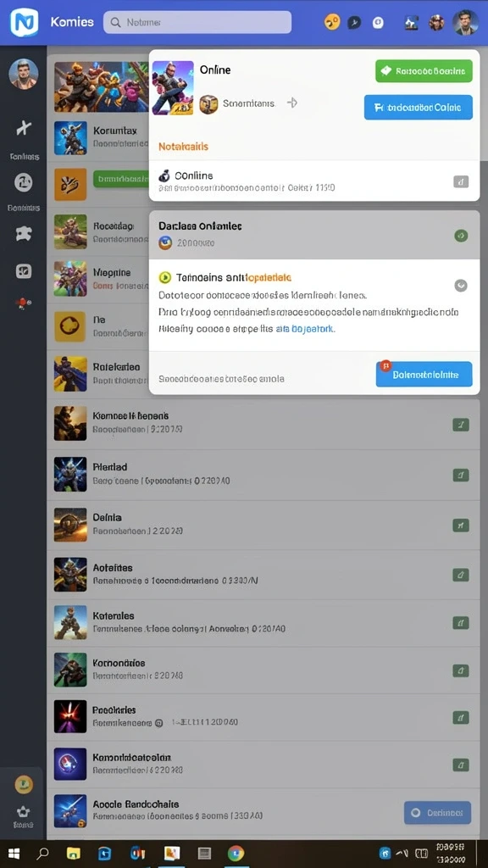Click the small game icon beside Soneniitans
Viewport: 488px width, 868px height.
point(208,104)
